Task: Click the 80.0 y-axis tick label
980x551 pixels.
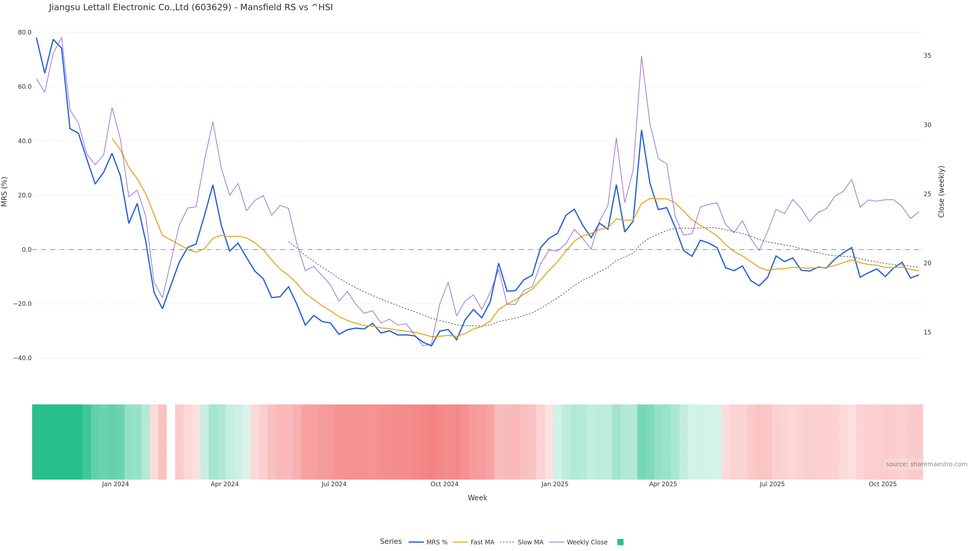Action: (25, 32)
